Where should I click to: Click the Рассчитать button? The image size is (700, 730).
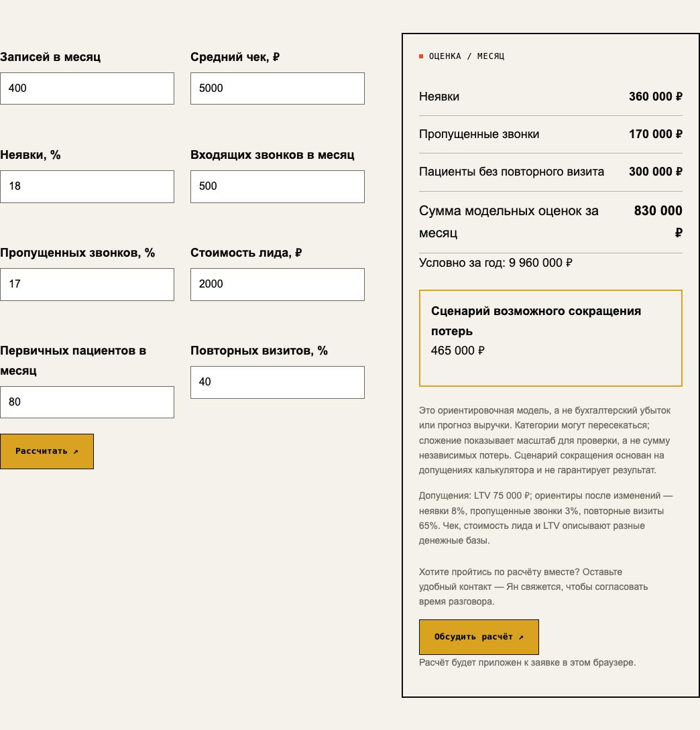[x=46, y=451]
